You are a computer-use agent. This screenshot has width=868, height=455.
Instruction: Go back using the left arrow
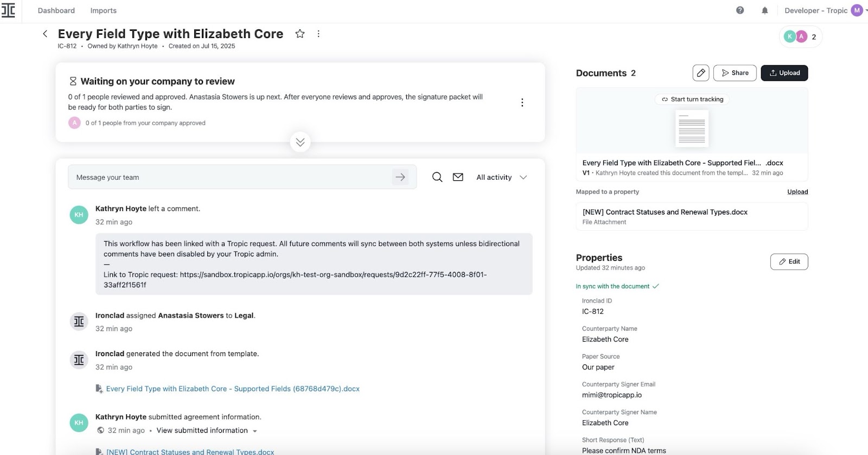click(x=45, y=34)
